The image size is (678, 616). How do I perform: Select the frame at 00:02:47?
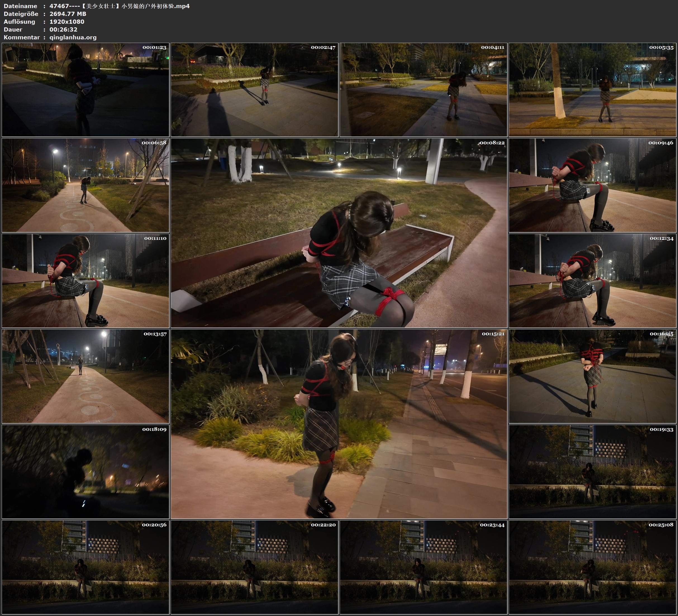[254, 89]
